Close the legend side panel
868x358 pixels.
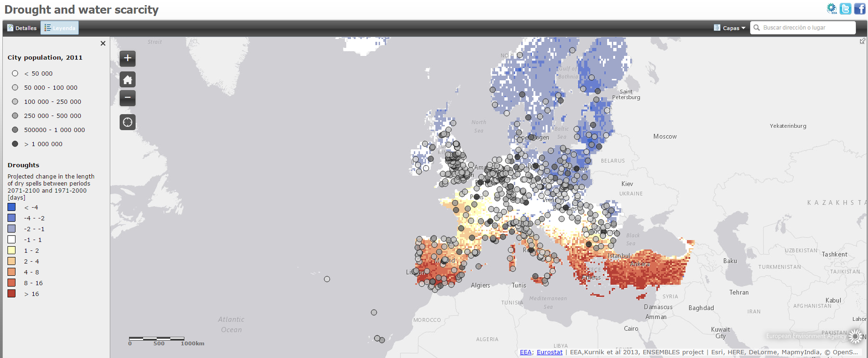point(103,43)
